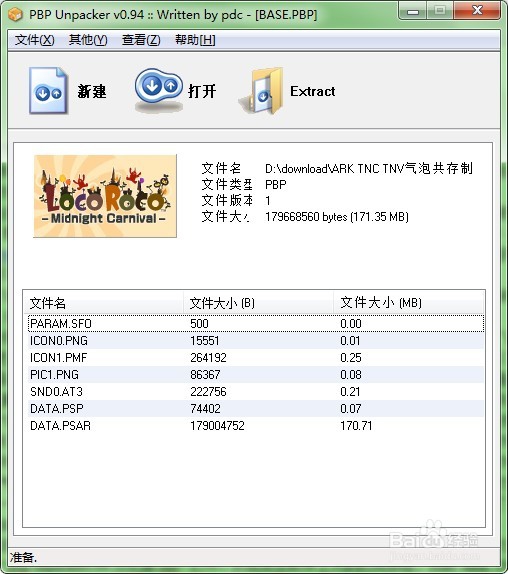
Task: Click the 新建 button label
Action: point(92,91)
